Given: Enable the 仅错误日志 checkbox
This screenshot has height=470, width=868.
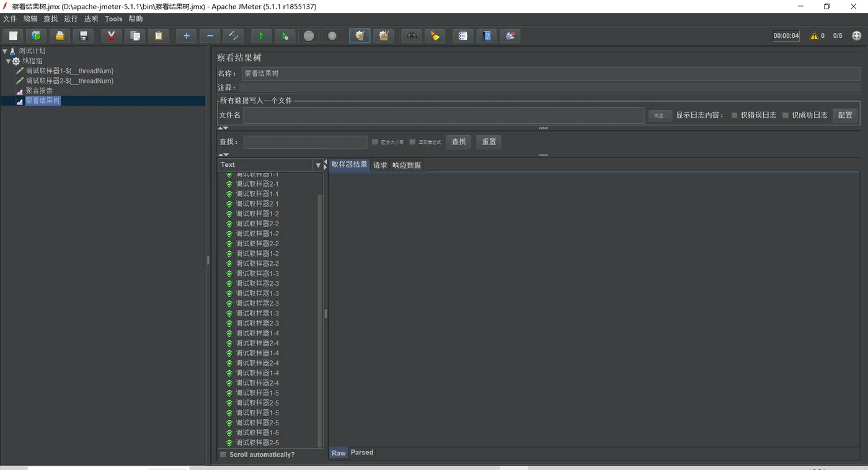Looking at the screenshot, I should click(x=735, y=115).
